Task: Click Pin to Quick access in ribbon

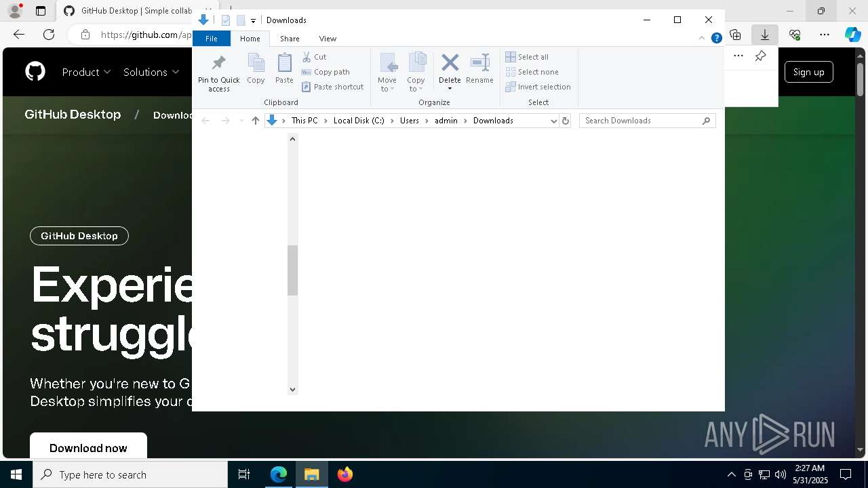Action: 218,73
